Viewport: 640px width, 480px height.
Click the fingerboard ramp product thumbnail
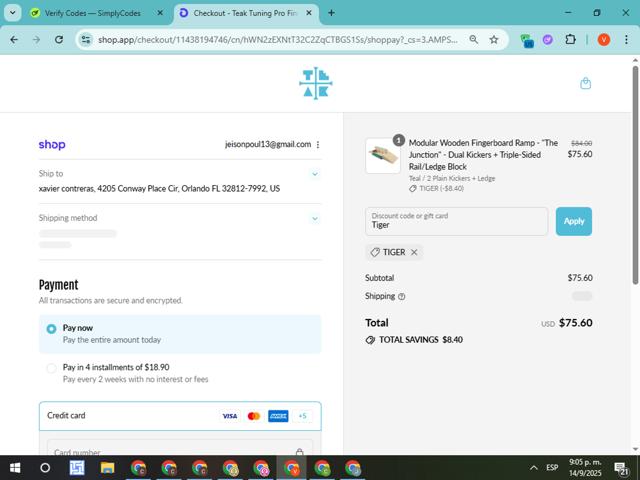click(383, 156)
